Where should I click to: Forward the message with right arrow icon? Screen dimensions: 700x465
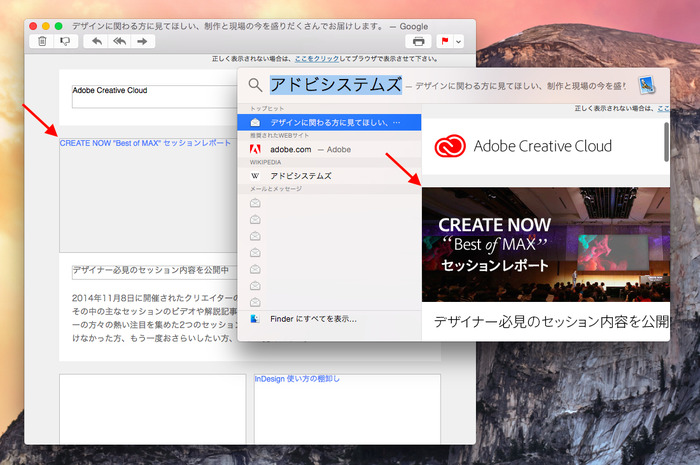(x=142, y=42)
